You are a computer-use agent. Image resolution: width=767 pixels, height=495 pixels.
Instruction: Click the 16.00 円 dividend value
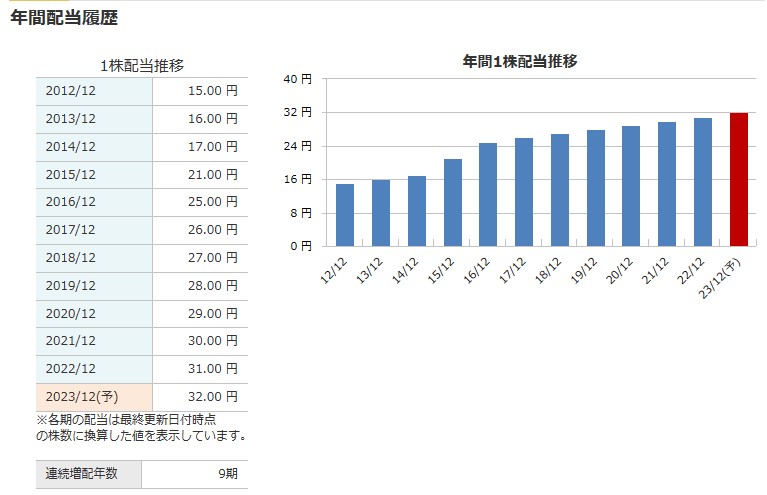[213, 119]
